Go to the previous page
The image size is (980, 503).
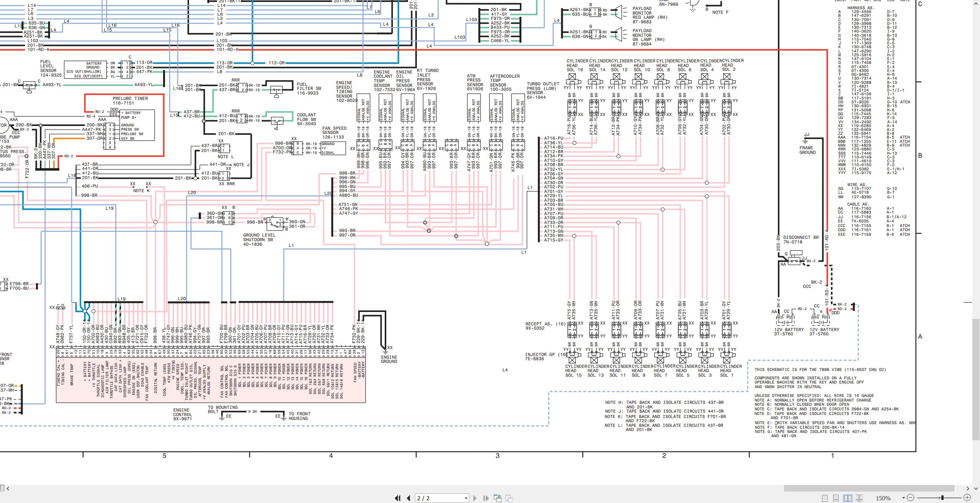click(x=408, y=498)
